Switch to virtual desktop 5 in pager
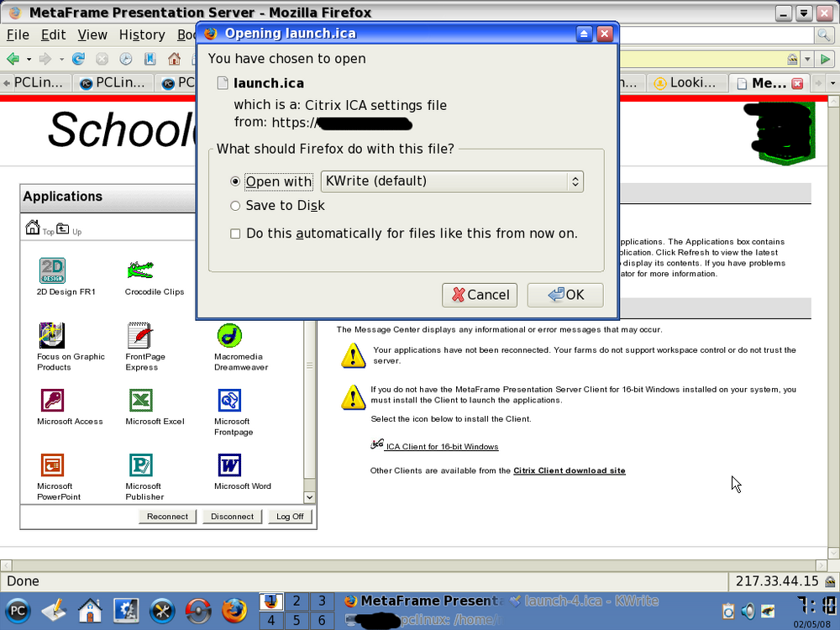The image size is (840, 630). (x=297, y=621)
